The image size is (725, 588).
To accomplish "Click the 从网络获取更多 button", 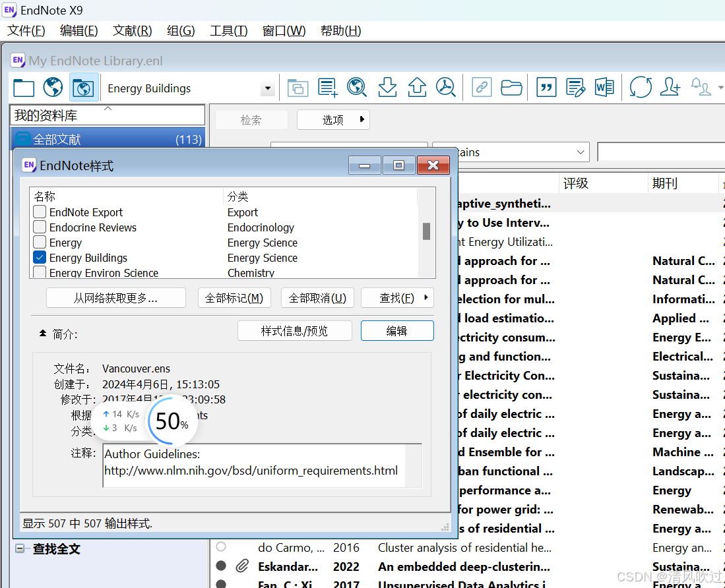I will tap(115, 298).
